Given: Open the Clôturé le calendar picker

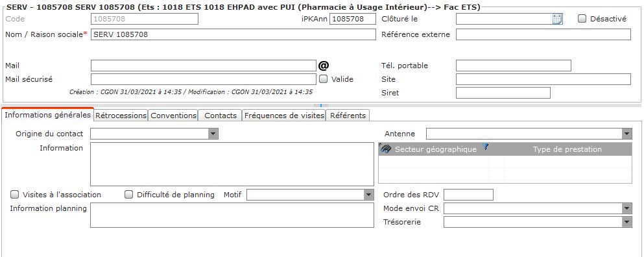Looking at the screenshot, I should click(557, 19).
